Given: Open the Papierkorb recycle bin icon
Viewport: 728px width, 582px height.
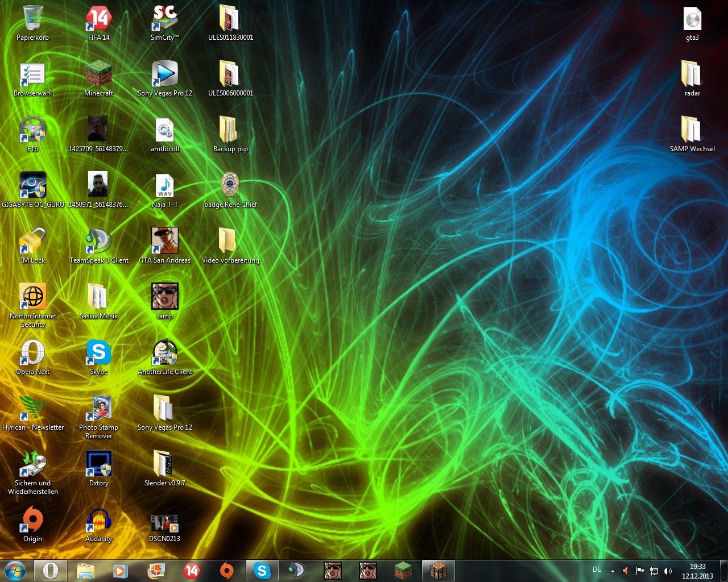Looking at the screenshot, I should click(32, 19).
